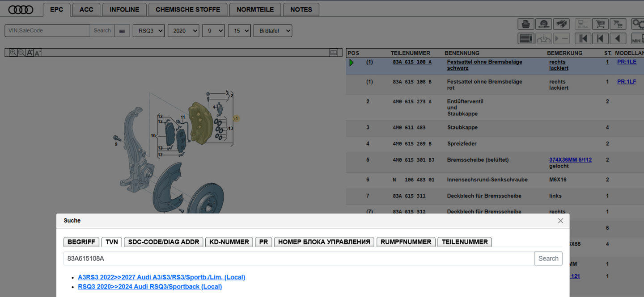Click the ELSA computer icon
This screenshot has height=297, width=644.
(x=582, y=24)
